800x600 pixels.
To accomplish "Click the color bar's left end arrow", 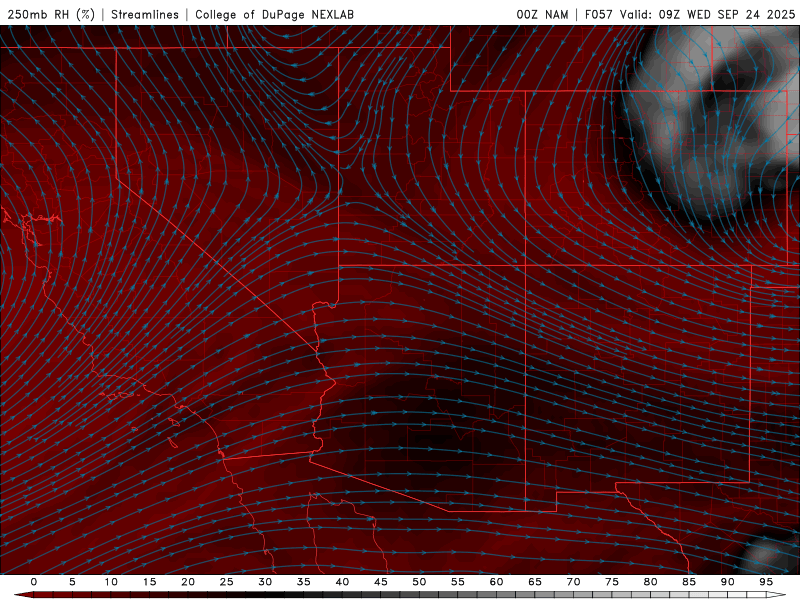I will 22,595.
